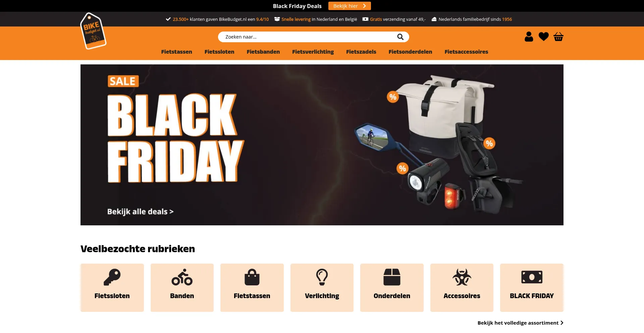The width and height of the screenshot is (644, 333).
Task: Click the BikeBudget logo tag
Action: (x=93, y=31)
